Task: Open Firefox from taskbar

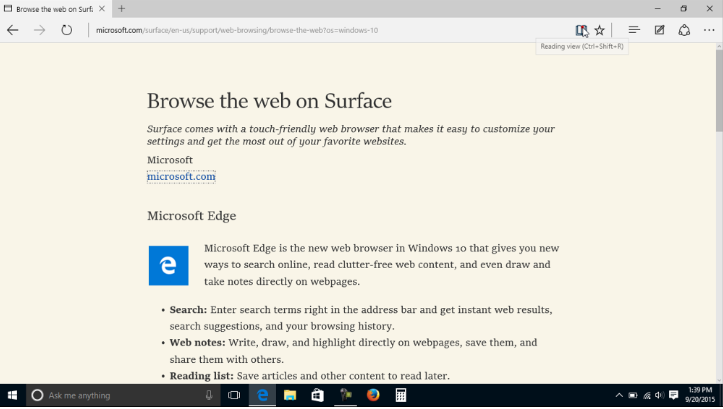Action: pos(373,396)
